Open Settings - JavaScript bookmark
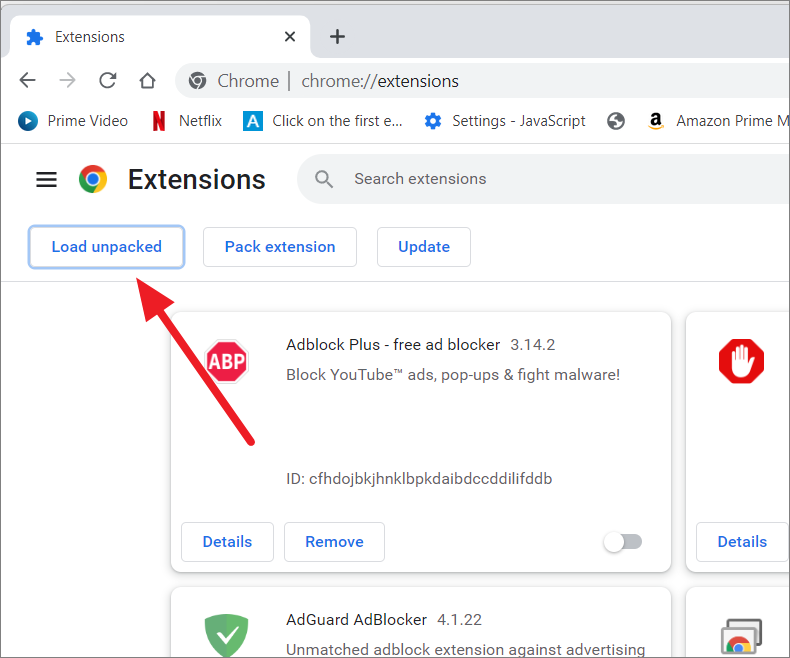The width and height of the screenshot is (790, 658). tap(504, 121)
